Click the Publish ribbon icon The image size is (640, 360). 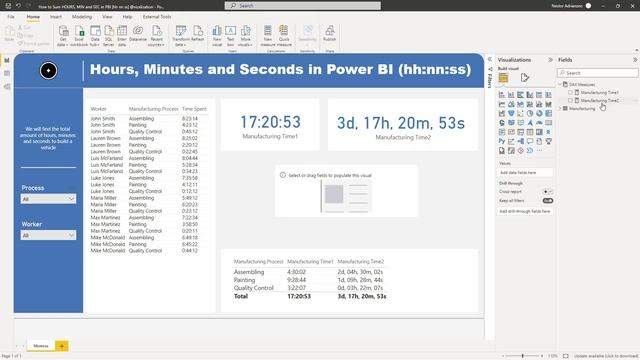pyautogui.click(x=329, y=34)
